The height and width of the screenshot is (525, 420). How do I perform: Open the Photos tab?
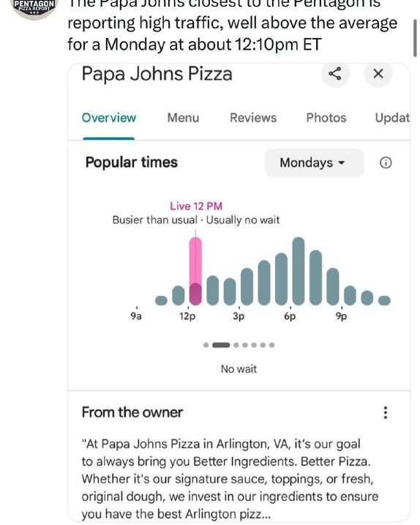(326, 118)
